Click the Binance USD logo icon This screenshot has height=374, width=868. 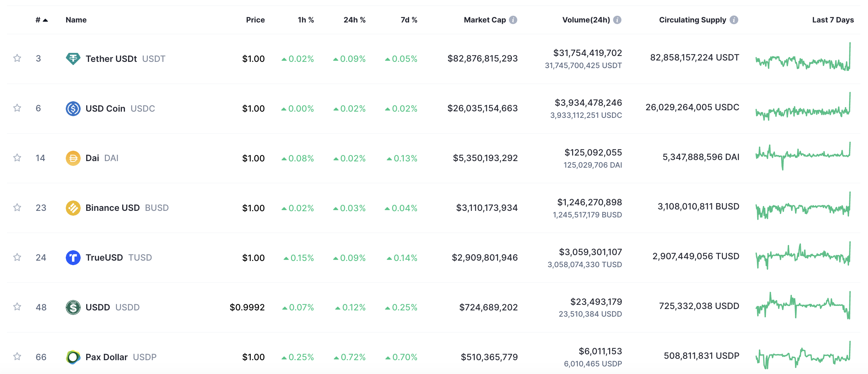(x=73, y=208)
